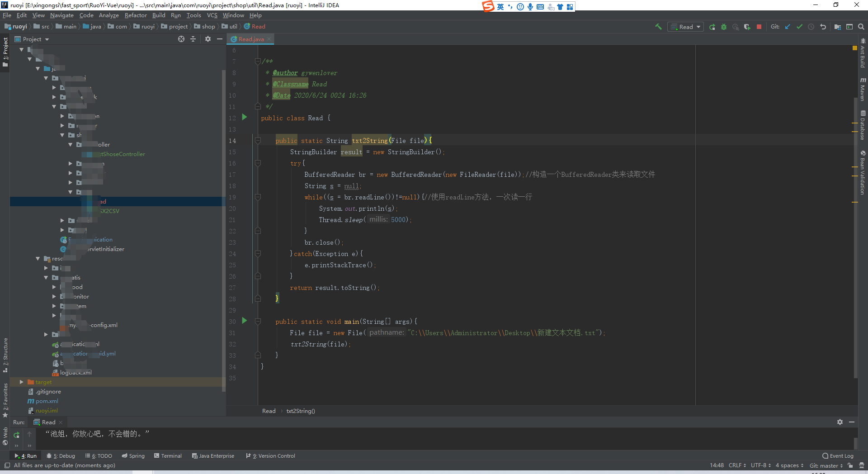Rerun the Read configuration from toolbar
868x474 pixels.
pyautogui.click(x=712, y=27)
